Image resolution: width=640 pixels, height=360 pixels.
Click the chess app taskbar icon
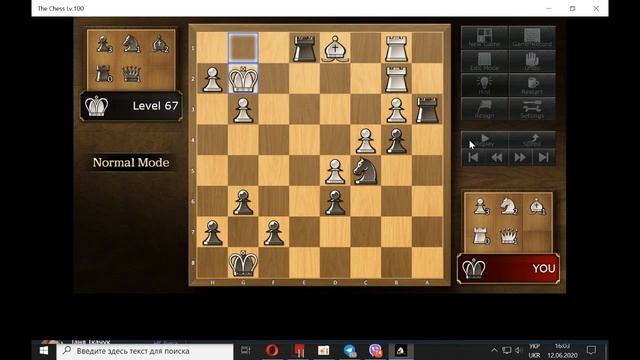click(x=401, y=351)
